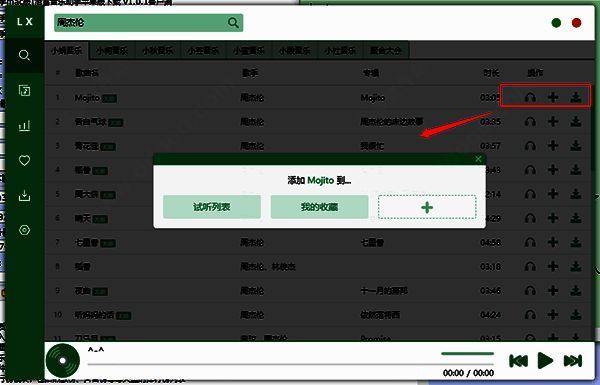Switch to the 小枸音乐 source tab
Viewport: 600px width, 385px height.
[112, 51]
